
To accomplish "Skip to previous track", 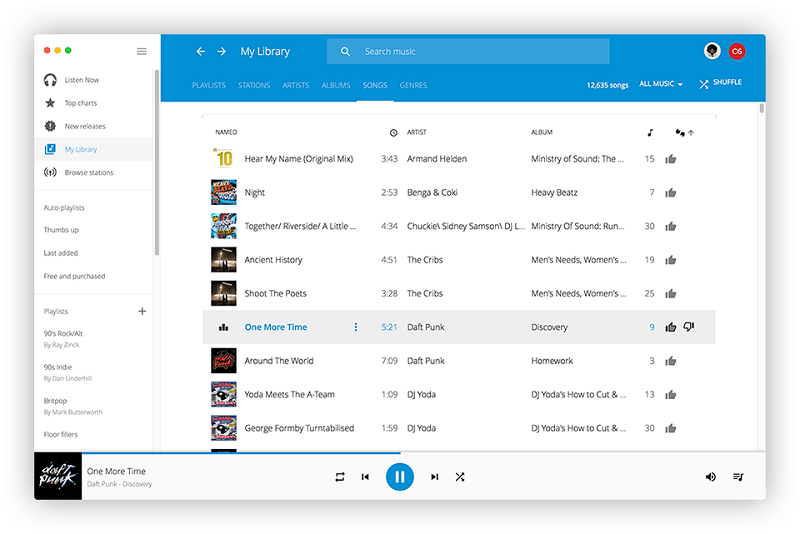I will (x=365, y=477).
